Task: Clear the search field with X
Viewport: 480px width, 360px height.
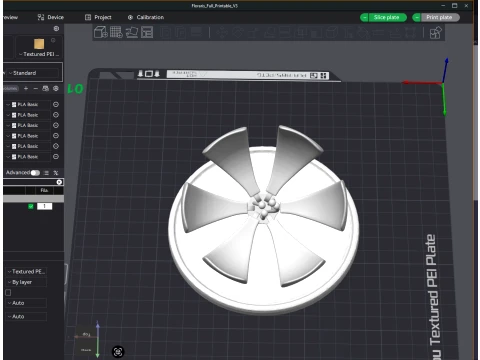Action: pos(59,182)
